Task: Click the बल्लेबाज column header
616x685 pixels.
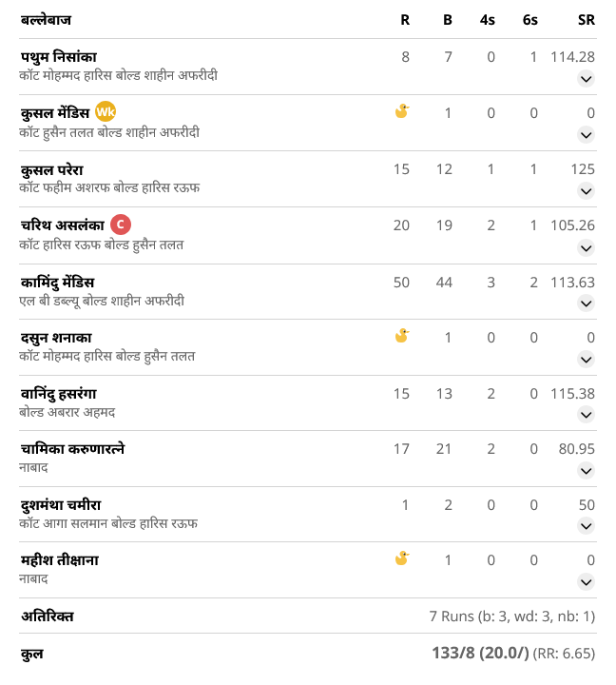Action: 46,20
